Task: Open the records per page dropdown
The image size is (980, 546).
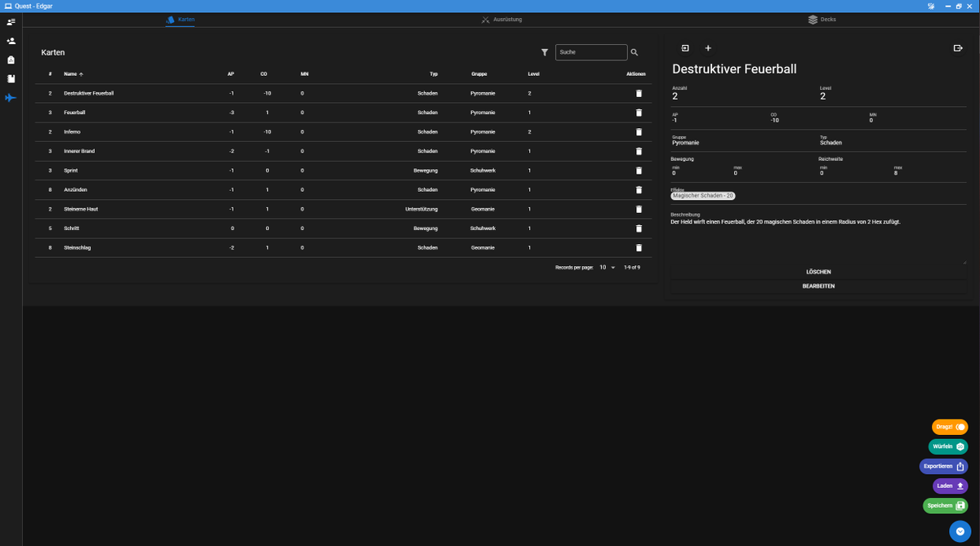Action: point(608,267)
